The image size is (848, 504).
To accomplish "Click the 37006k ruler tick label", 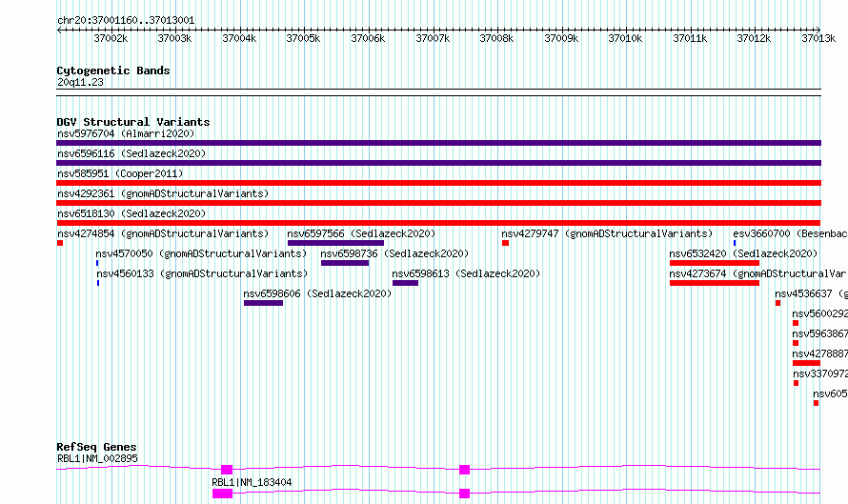I will [369, 38].
